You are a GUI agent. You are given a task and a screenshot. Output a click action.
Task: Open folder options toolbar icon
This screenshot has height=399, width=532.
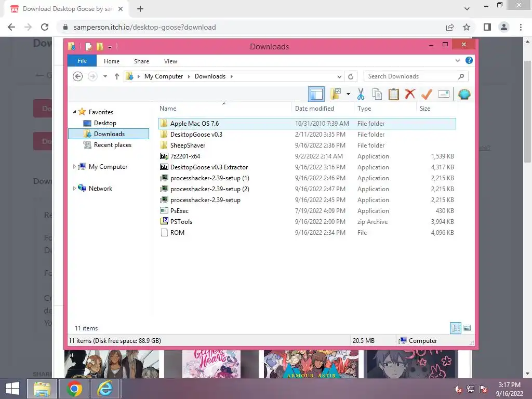(336, 95)
